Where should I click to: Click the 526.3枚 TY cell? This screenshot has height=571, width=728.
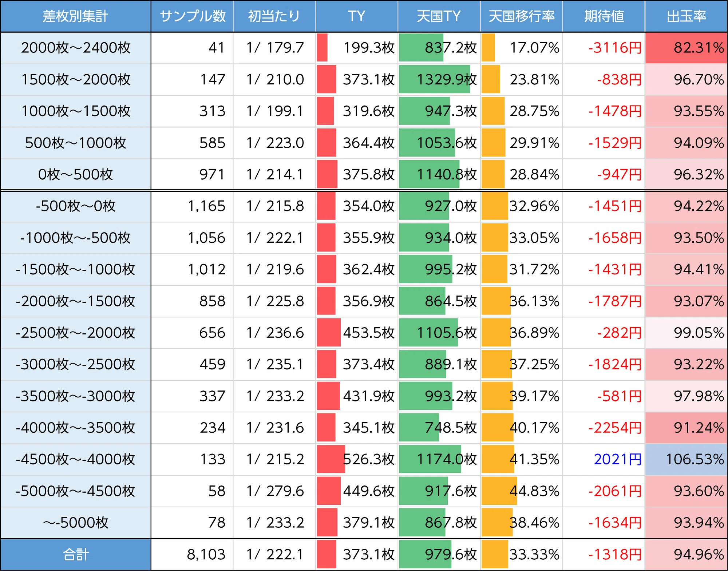pos(357,459)
